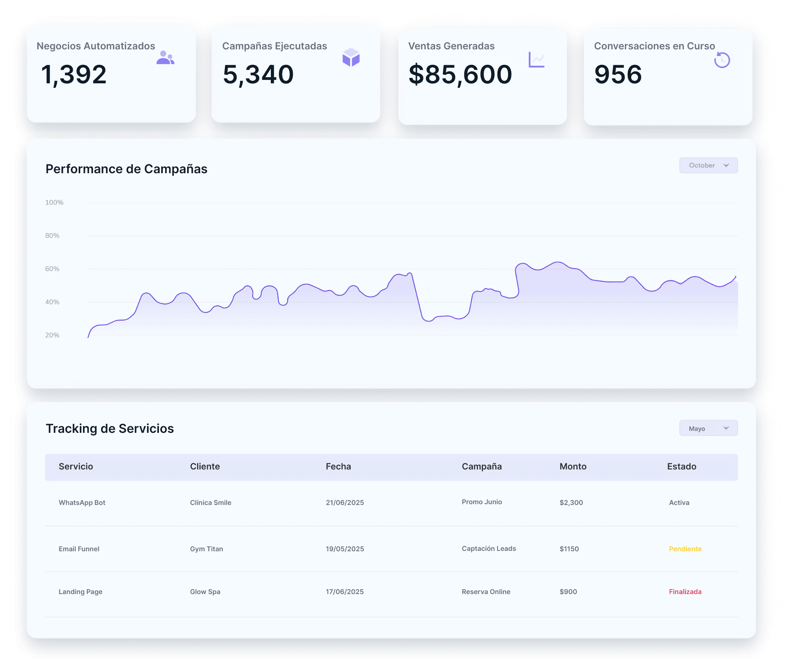Click the Tracking de Servicios heading
Image resolution: width=790 pixels, height=672 pixels.
pos(110,429)
